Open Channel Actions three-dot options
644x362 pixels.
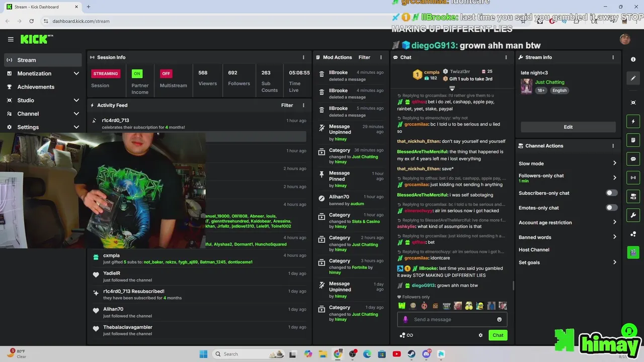tap(613, 146)
